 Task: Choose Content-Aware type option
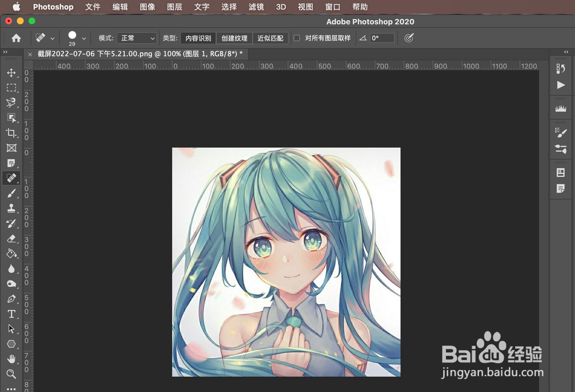click(x=199, y=38)
